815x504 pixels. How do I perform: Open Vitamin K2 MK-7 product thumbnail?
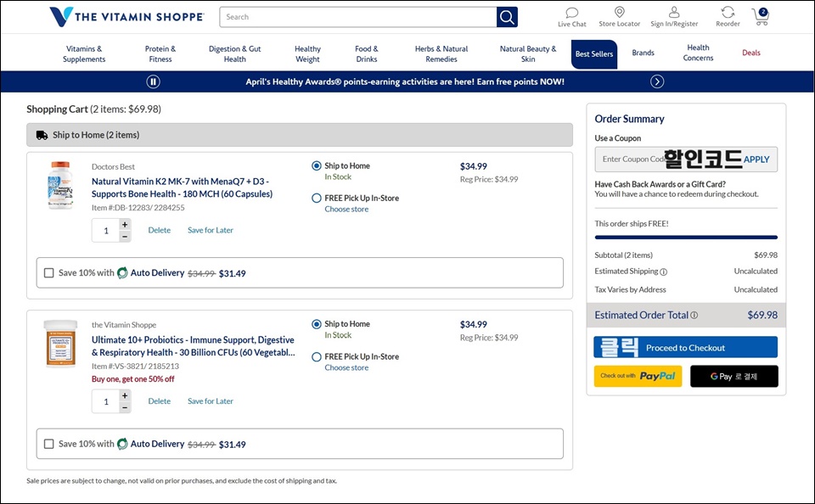pyautogui.click(x=59, y=185)
